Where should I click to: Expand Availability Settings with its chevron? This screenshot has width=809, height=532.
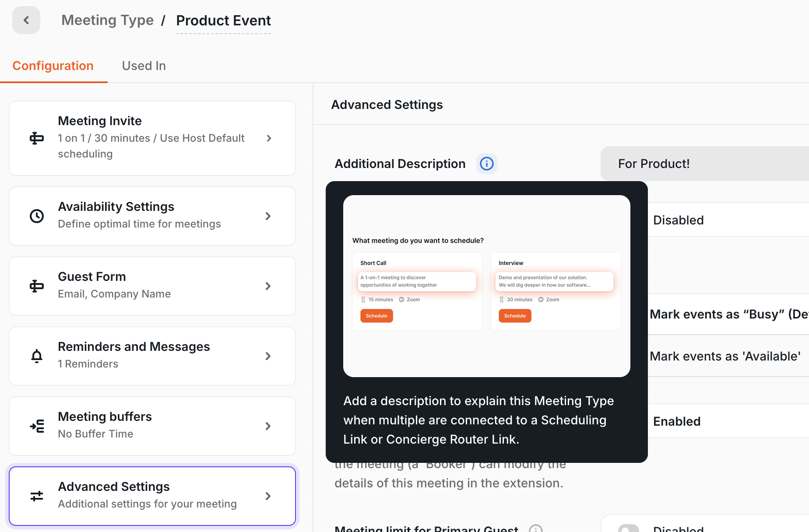(x=268, y=216)
